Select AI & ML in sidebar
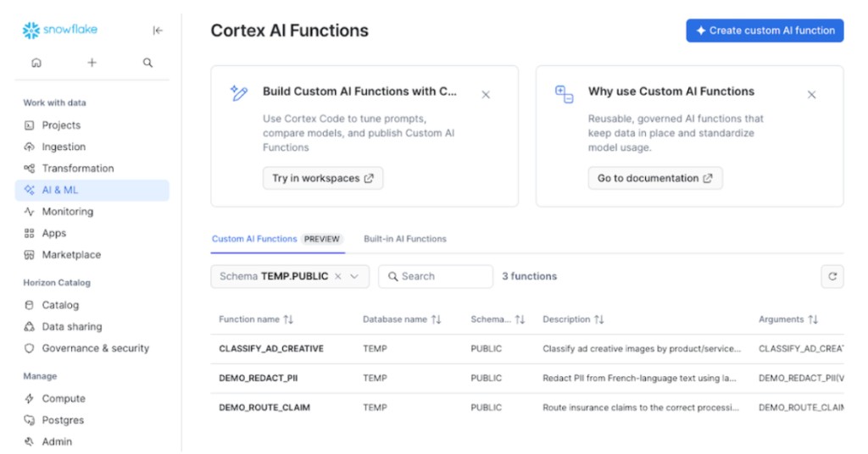The width and height of the screenshot is (868, 454). [x=92, y=191]
